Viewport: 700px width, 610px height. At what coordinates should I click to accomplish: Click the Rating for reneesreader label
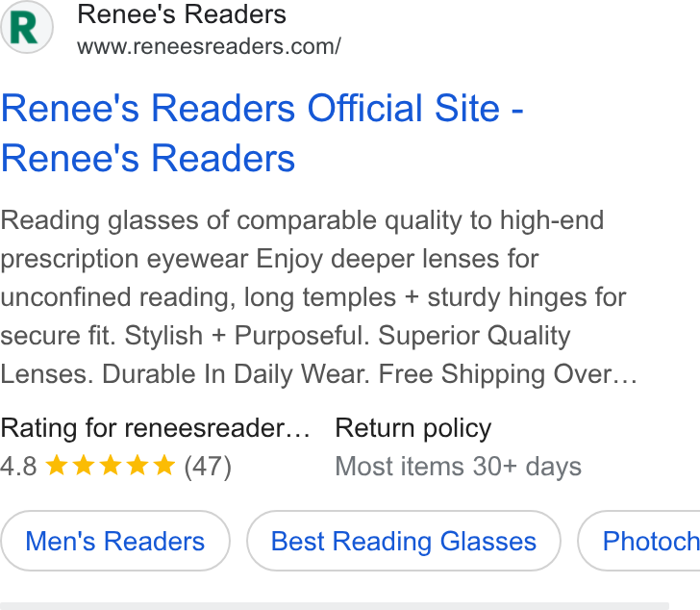click(155, 428)
